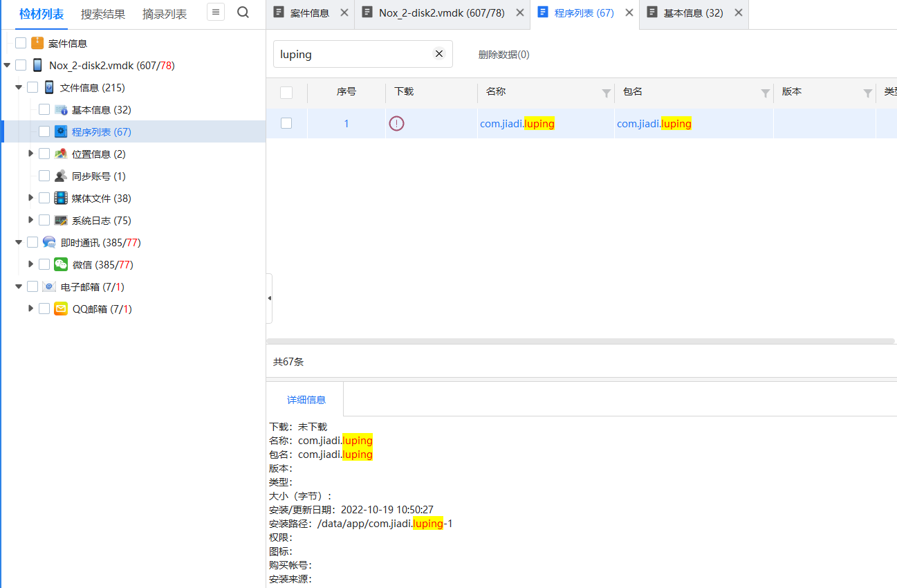Tick the row 1 checkbox in table
897x588 pixels.
click(286, 123)
